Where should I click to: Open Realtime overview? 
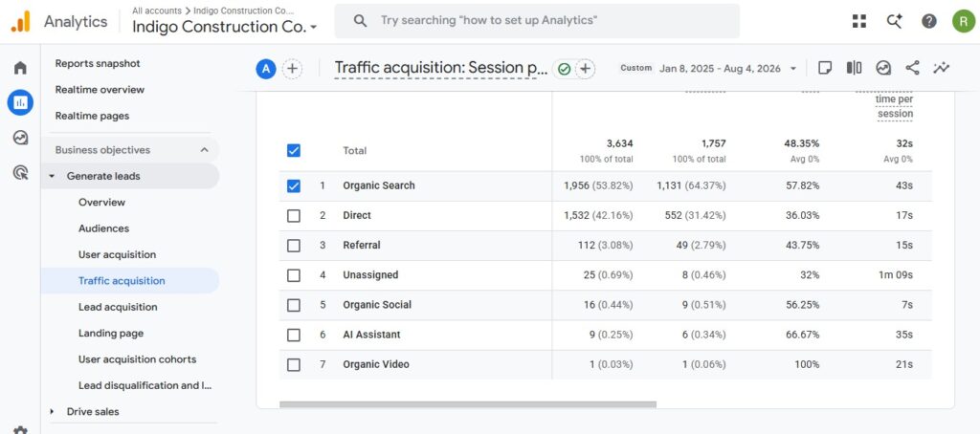pyautogui.click(x=100, y=90)
